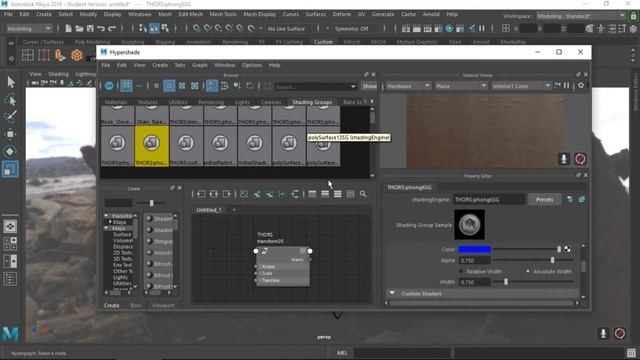
Task: Open the Mesh Tools menu in Maya
Action: pyautogui.click(x=223, y=14)
